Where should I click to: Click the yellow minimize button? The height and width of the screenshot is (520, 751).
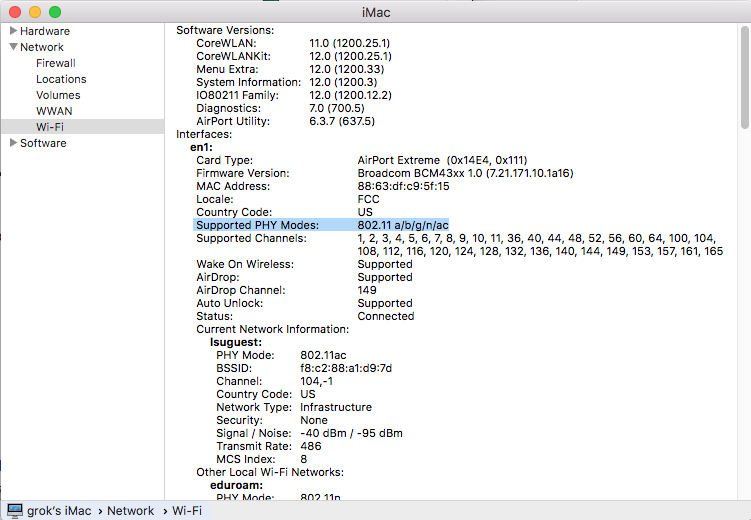(35, 12)
